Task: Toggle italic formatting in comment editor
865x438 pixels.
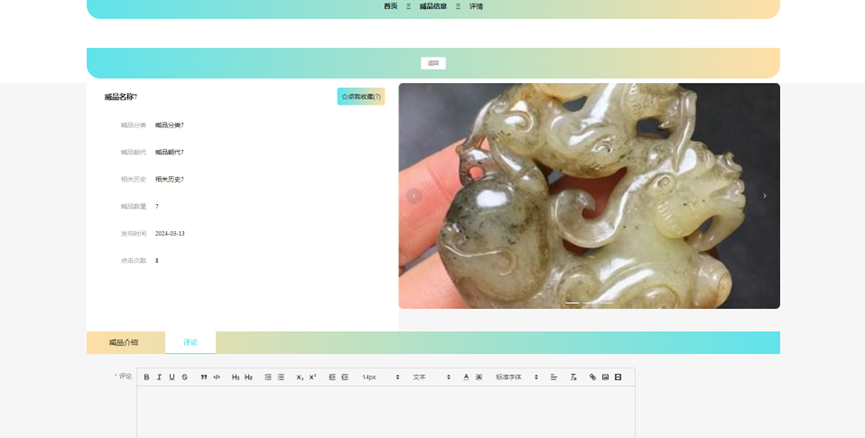Action: click(x=159, y=377)
